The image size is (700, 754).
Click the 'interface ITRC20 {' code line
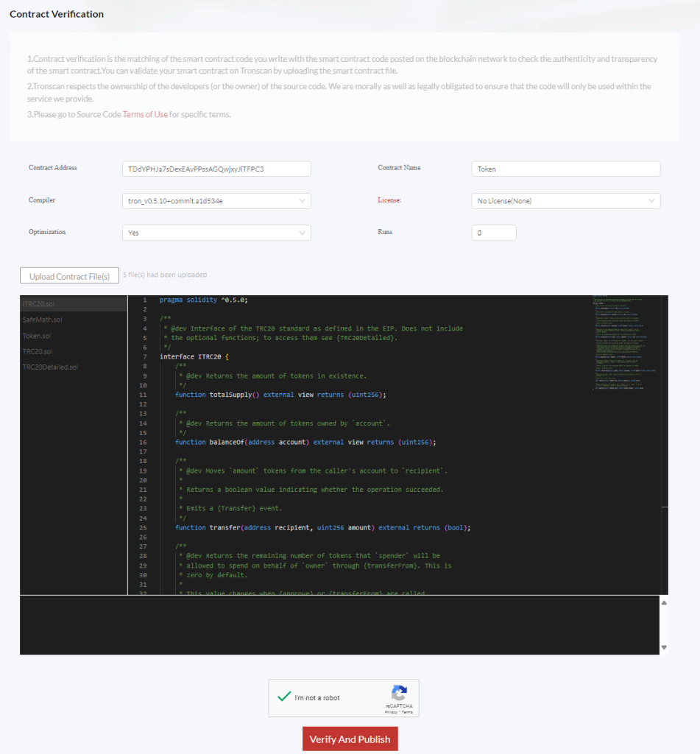coord(194,357)
